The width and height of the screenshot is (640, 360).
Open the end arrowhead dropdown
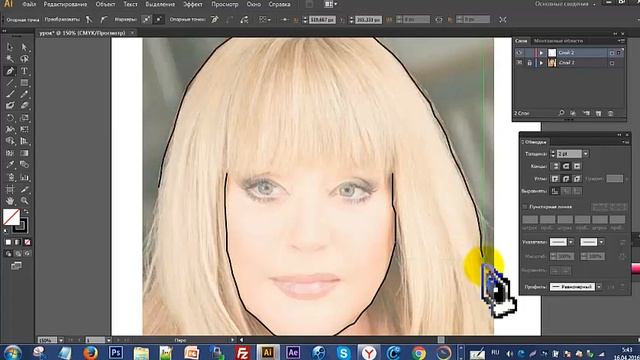pos(601,242)
